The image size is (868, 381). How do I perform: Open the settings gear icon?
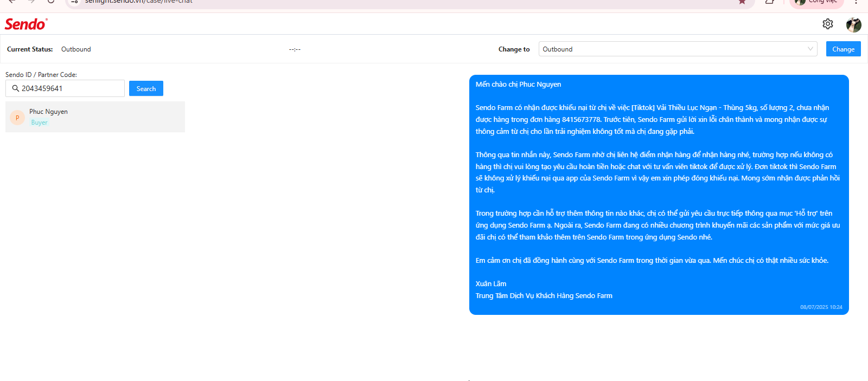pyautogui.click(x=827, y=24)
